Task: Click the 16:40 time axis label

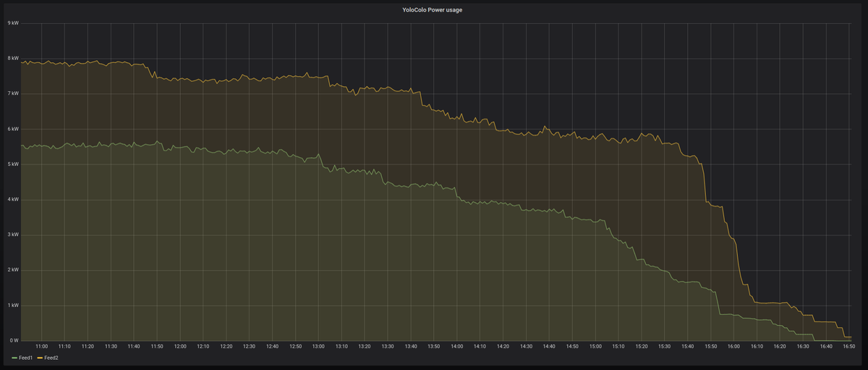Action: point(826,347)
